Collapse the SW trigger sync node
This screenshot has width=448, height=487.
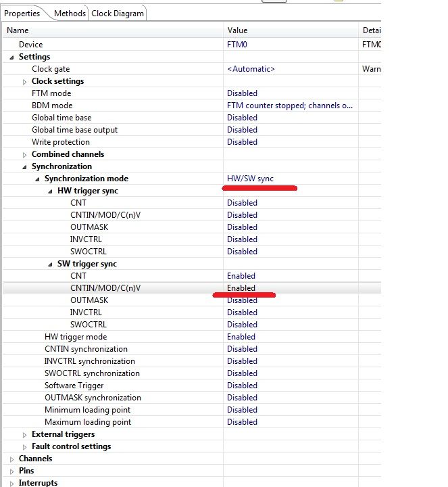(x=50, y=264)
